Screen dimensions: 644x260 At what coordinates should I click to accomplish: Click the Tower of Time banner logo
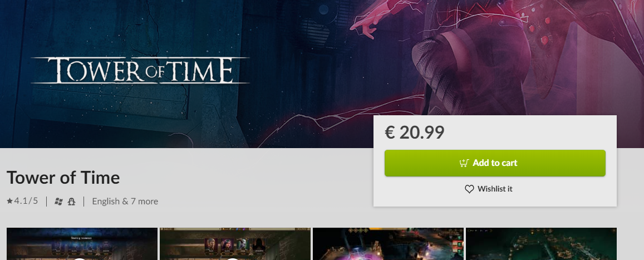[140, 71]
